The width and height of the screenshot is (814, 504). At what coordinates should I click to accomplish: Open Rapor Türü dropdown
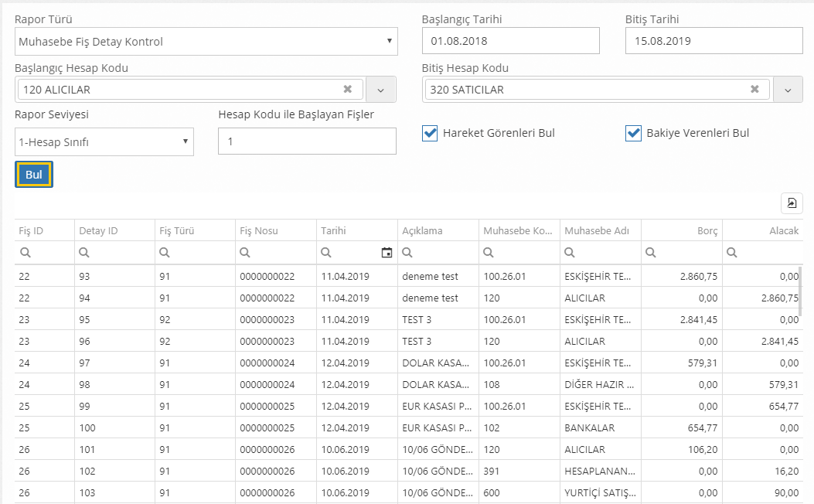206,42
